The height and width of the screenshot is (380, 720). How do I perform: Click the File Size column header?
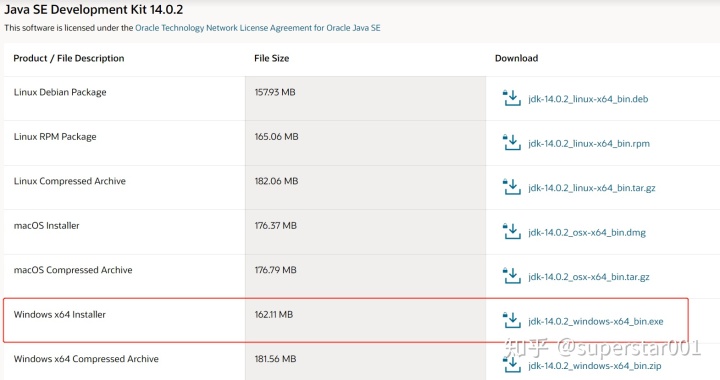pos(271,58)
